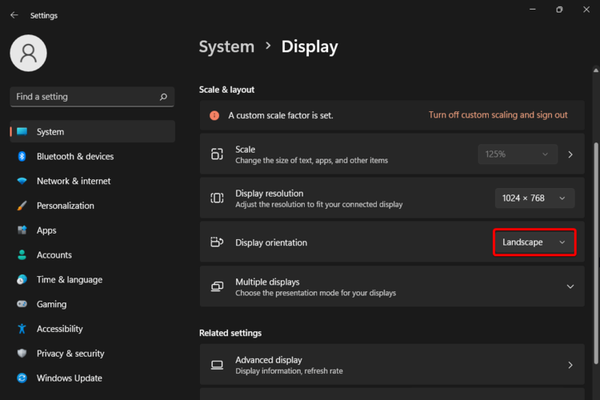Open Time & language settings
This screenshot has height=400, width=600.
click(93, 279)
